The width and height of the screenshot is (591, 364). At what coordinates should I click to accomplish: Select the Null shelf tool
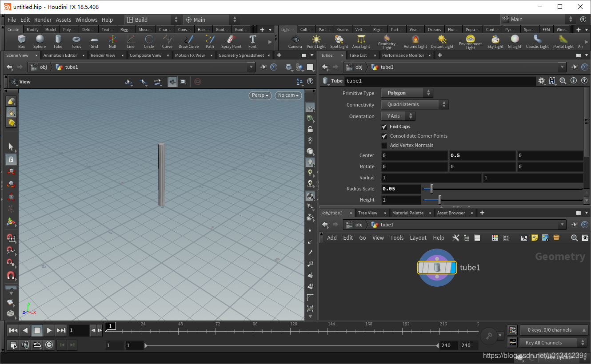112,42
